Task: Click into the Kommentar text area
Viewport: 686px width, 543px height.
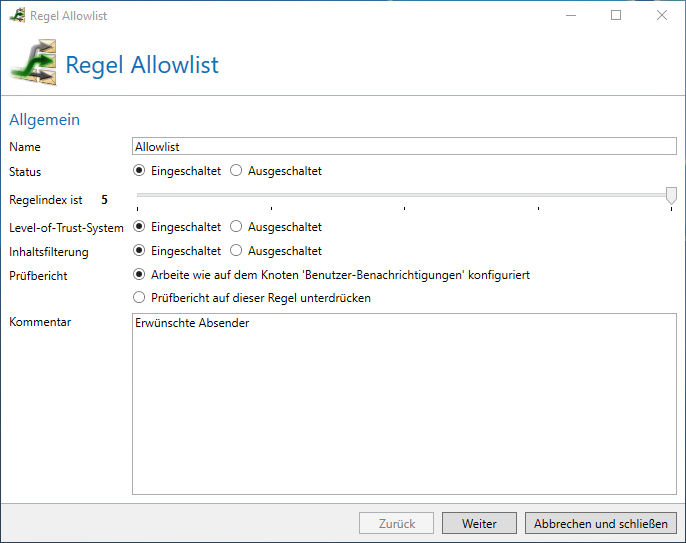Action: pos(404,404)
